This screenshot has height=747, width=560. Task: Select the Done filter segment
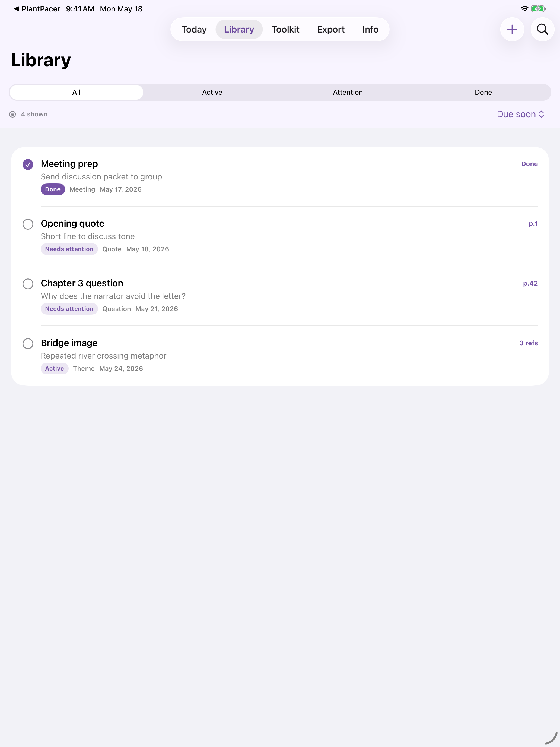[483, 92]
